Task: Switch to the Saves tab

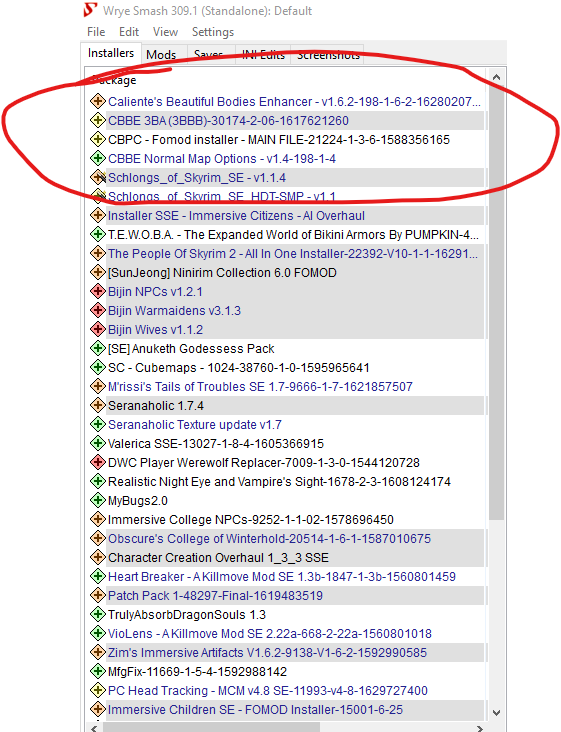Action: pyautogui.click(x=209, y=54)
